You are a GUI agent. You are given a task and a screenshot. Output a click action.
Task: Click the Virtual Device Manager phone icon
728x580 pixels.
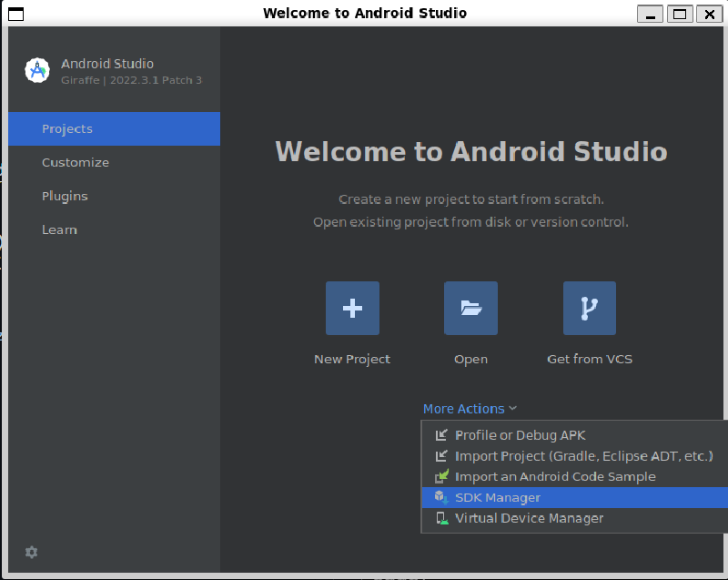pyautogui.click(x=440, y=517)
